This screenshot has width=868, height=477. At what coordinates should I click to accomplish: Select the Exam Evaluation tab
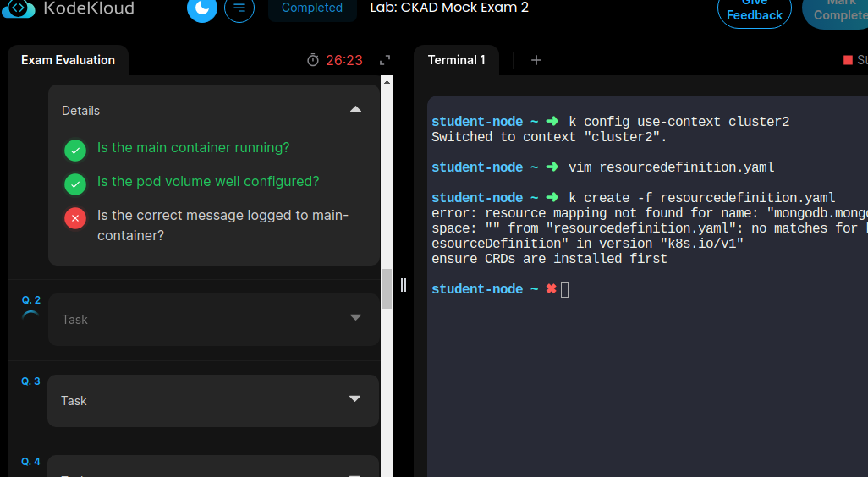(x=68, y=60)
